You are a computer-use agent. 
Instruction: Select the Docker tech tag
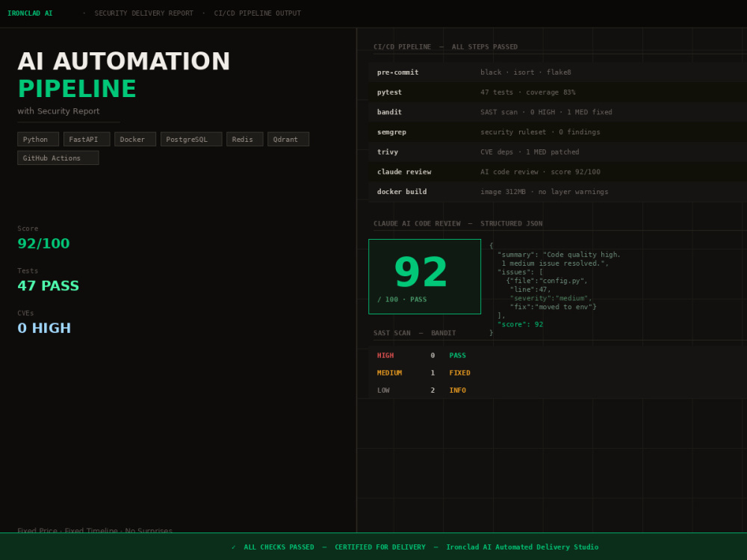pyautogui.click(x=135, y=139)
